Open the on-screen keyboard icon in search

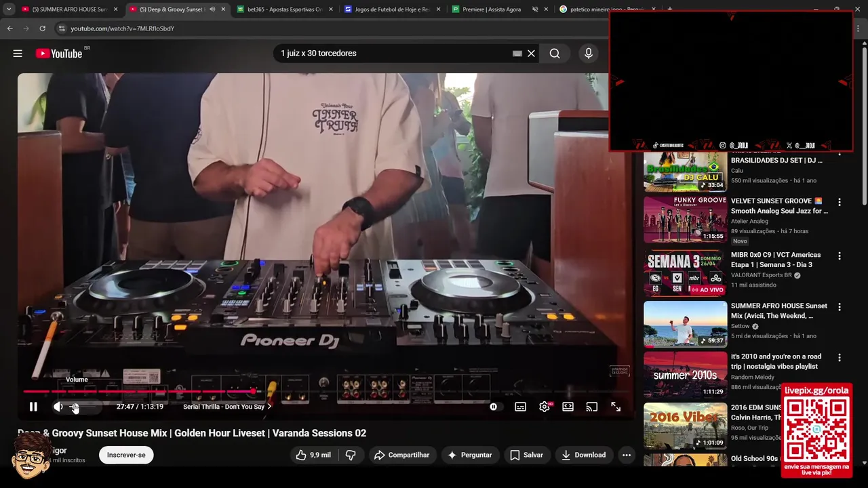[517, 54]
